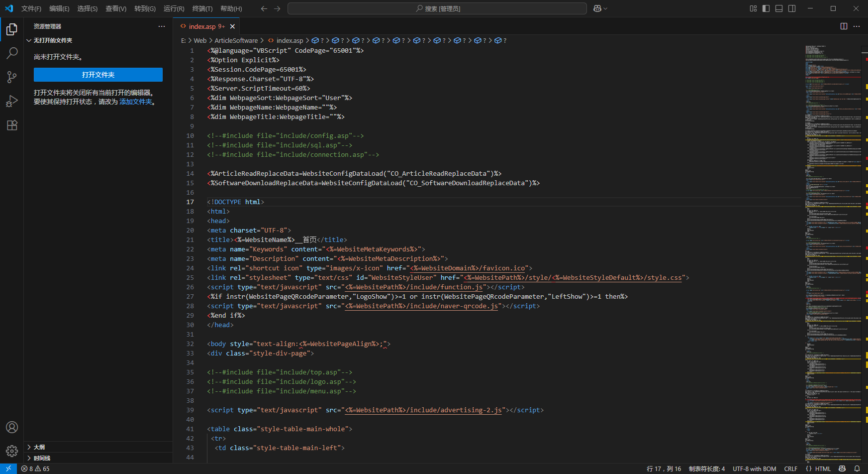Open the 文件(F) menu
The image size is (868, 474).
(x=31, y=8)
